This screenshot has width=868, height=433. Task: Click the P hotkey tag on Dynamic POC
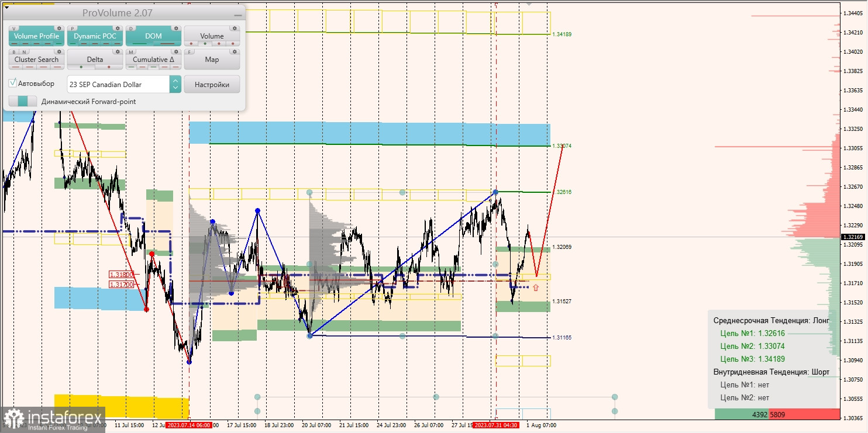point(73,29)
